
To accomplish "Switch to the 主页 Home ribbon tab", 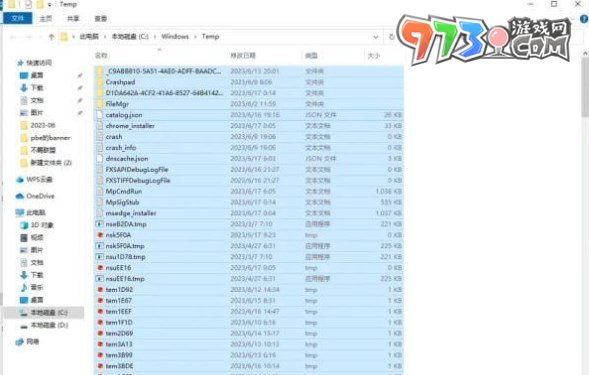I will [x=46, y=18].
